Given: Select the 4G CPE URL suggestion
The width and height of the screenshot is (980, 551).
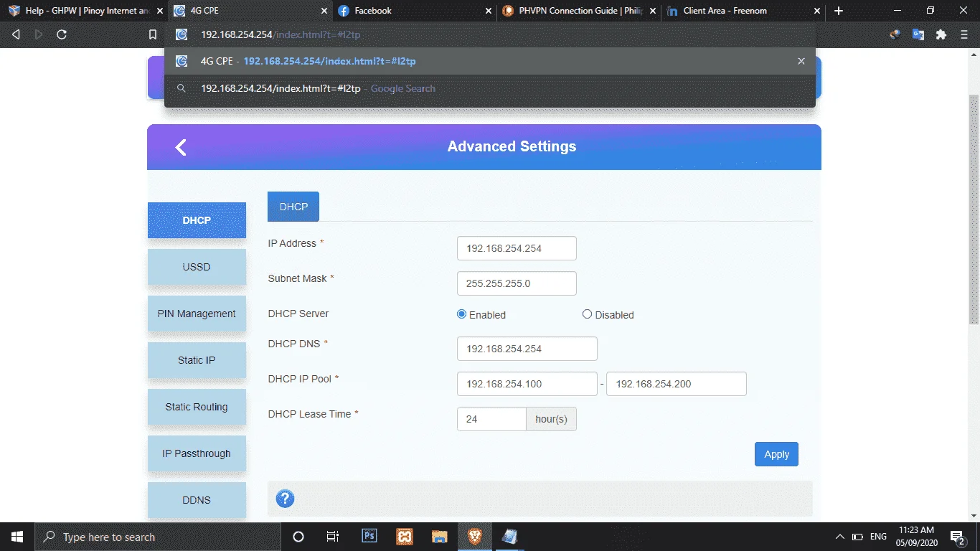Looking at the screenshot, I should click(489, 62).
